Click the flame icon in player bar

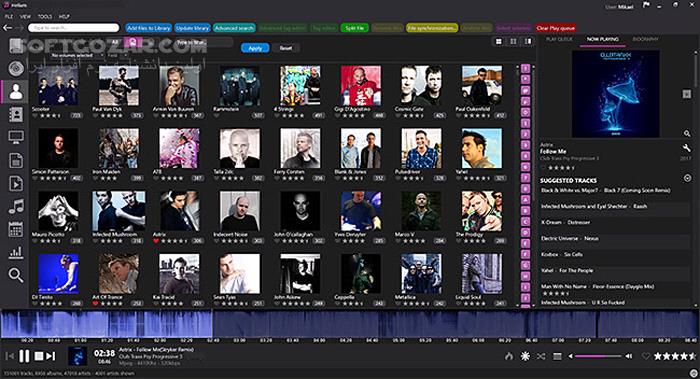click(x=509, y=356)
